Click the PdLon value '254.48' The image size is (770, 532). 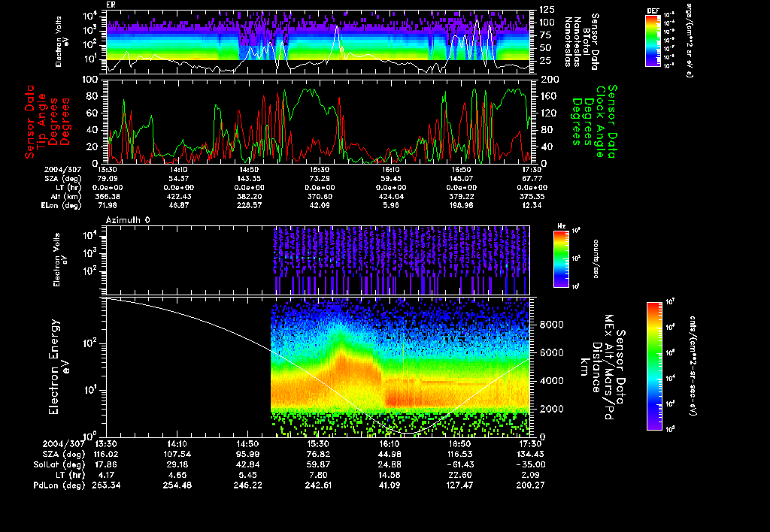pyautogui.click(x=177, y=485)
